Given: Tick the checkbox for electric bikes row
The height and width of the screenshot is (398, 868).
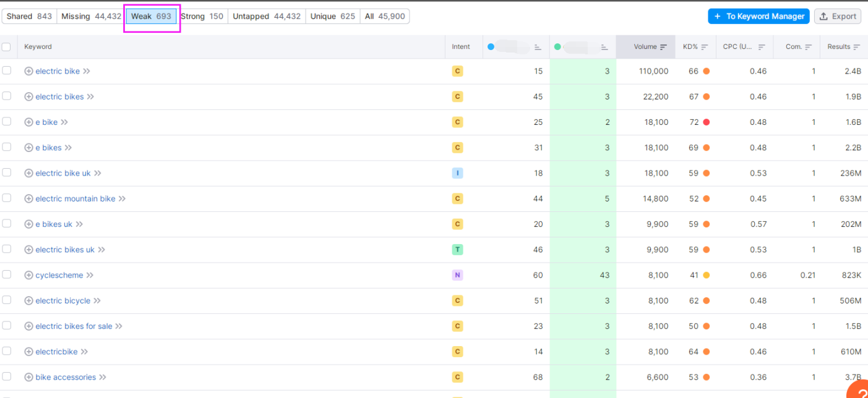Looking at the screenshot, I should click(7, 96).
